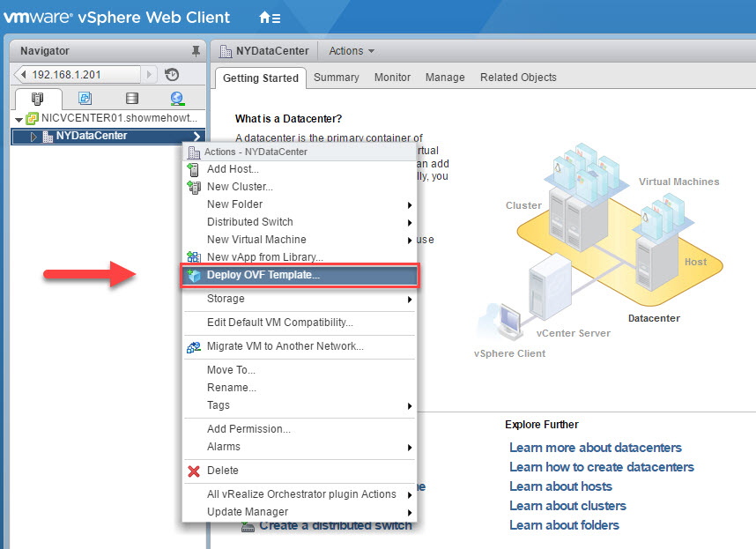Click the New Cluster icon
The width and height of the screenshot is (756, 549).
tap(194, 187)
